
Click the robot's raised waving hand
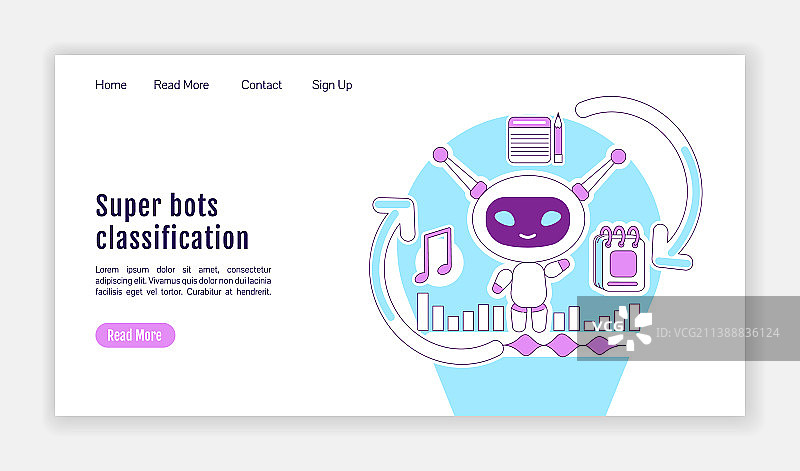561,268
